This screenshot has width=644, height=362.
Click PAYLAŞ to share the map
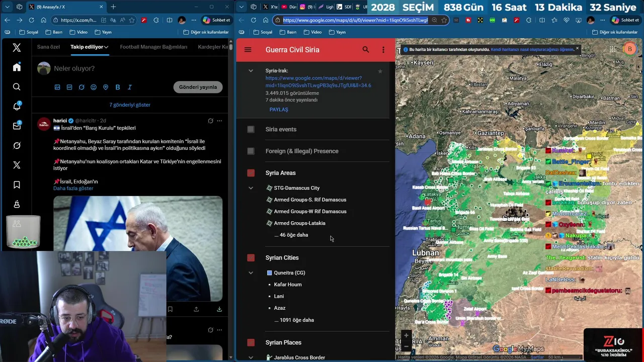tap(279, 109)
